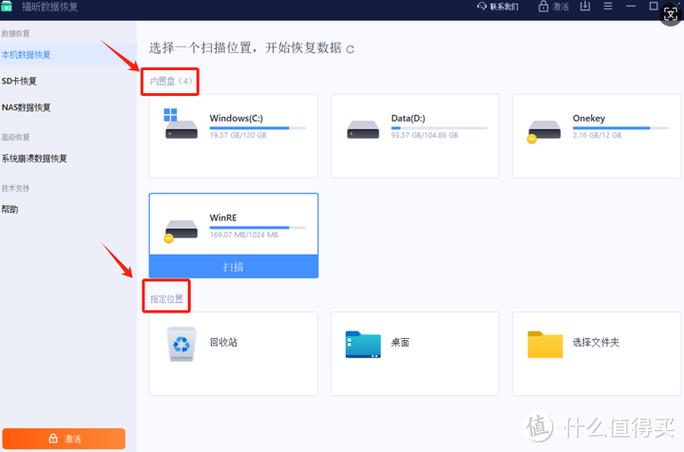Click the WinRE drive icon
The image size is (684, 452).
click(x=181, y=231)
